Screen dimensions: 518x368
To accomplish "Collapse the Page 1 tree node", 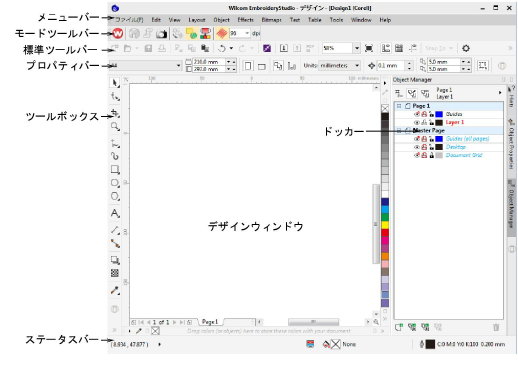I will click(x=399, y=106).
